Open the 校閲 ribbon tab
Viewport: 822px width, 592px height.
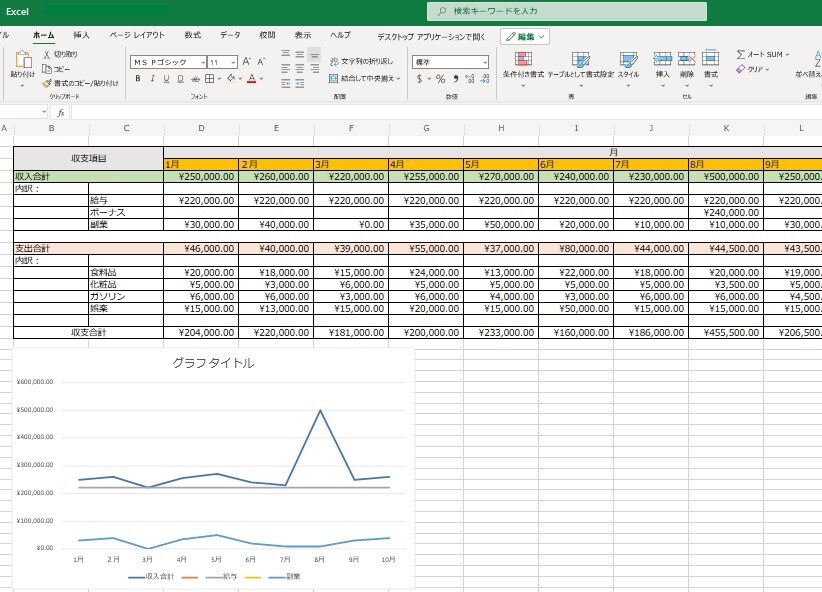(267, 35)
